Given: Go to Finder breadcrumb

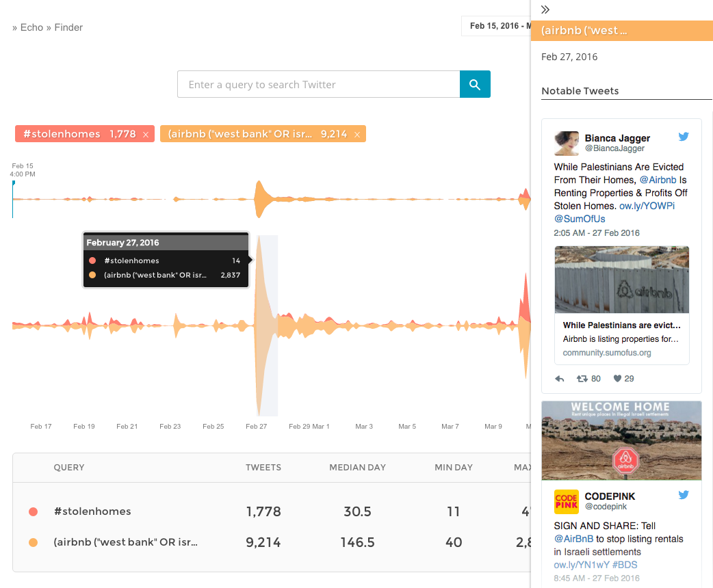Looking at the screenshot, I should click(x=68, y=27).
